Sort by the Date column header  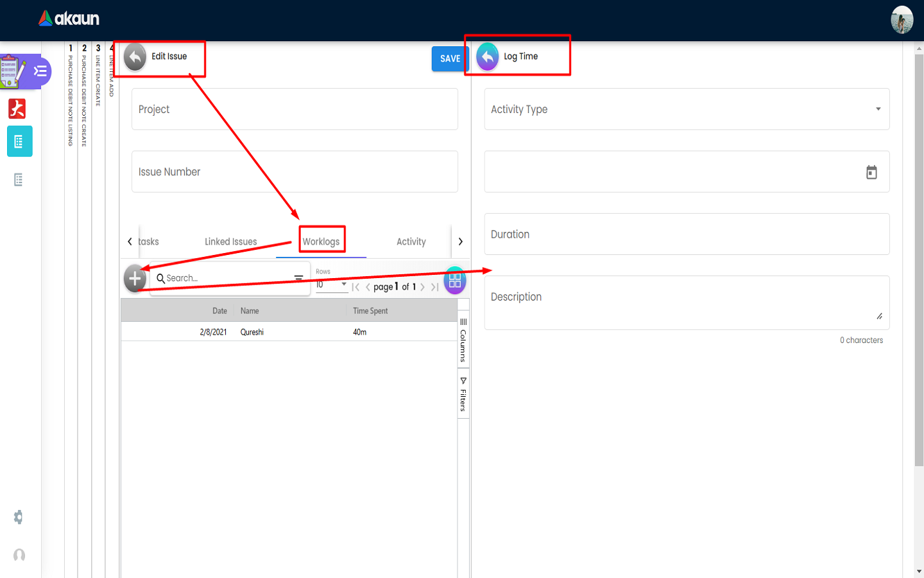coord(219,311)
